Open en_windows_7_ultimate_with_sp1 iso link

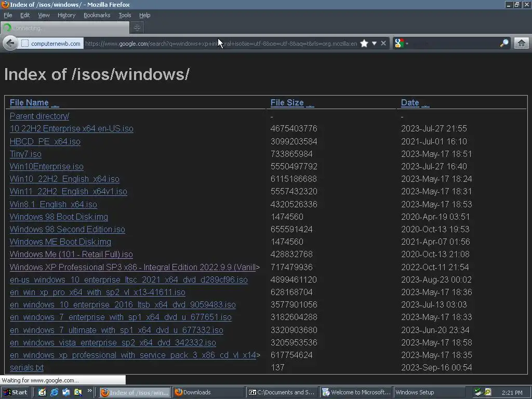click(117, 330)
